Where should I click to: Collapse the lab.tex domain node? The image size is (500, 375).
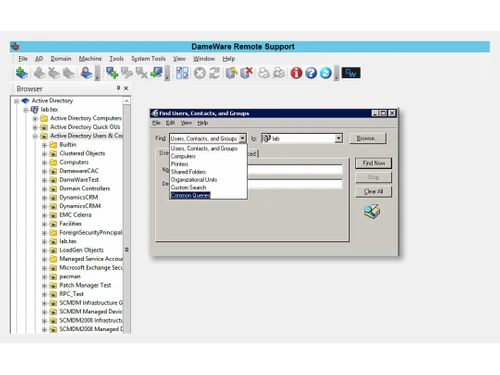(26, 110)
